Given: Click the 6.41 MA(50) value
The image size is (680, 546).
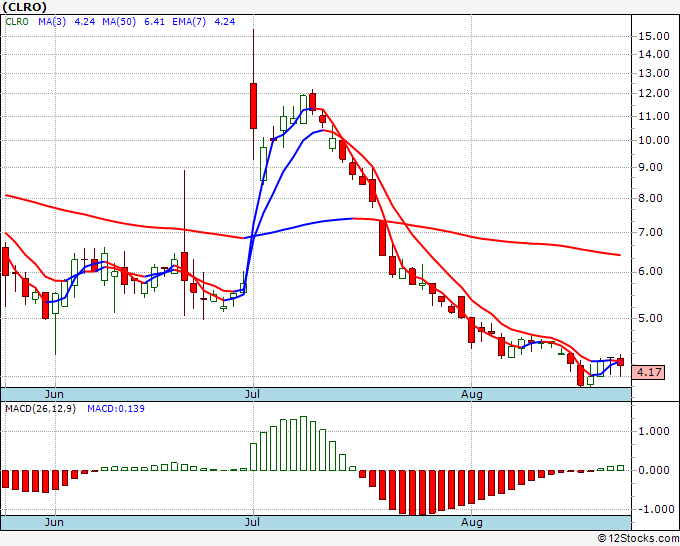Looking at the screenshot, I should 154,22.
